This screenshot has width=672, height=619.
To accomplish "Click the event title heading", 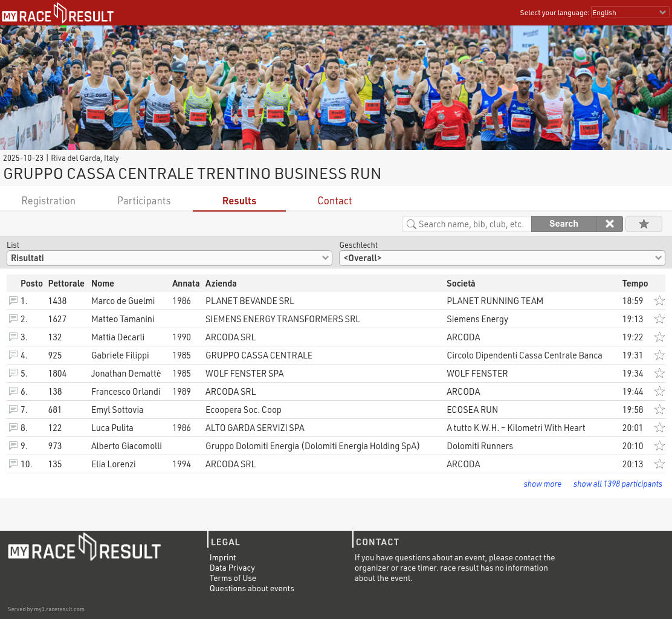I will click(x=192, y=173).
